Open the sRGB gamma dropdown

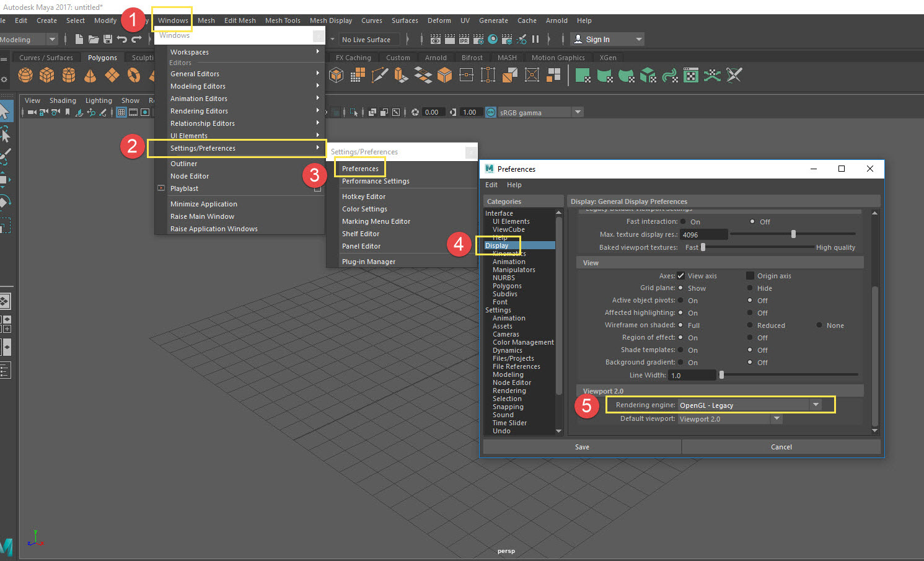[x=578, y=112]
